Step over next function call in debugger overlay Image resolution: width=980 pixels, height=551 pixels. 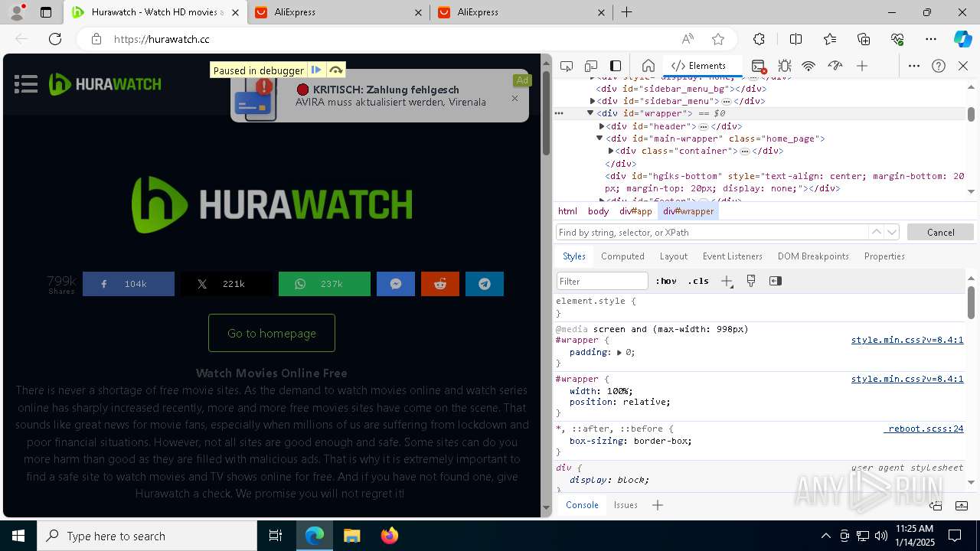pos(335,70)
